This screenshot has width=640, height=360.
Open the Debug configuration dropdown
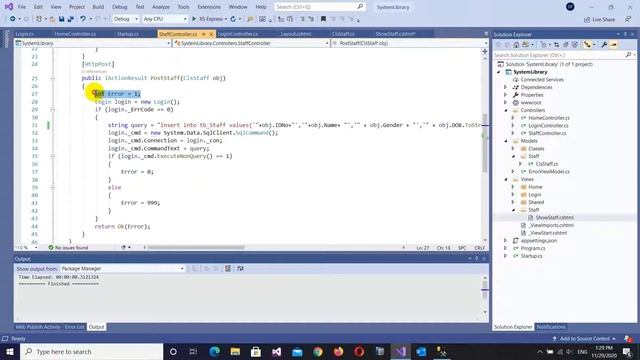point(126,19)
